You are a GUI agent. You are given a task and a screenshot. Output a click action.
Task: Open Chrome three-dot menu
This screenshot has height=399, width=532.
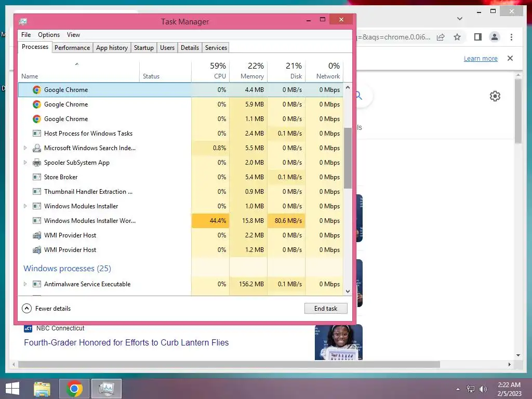(511, 37)
